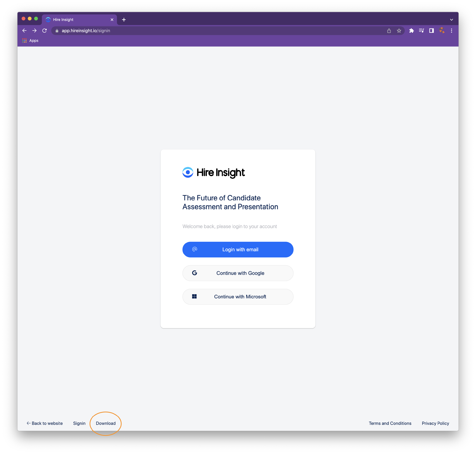Open the extensions puzzle icon
This screenshot has width=476, height=454.
click(x=411, y=30)
